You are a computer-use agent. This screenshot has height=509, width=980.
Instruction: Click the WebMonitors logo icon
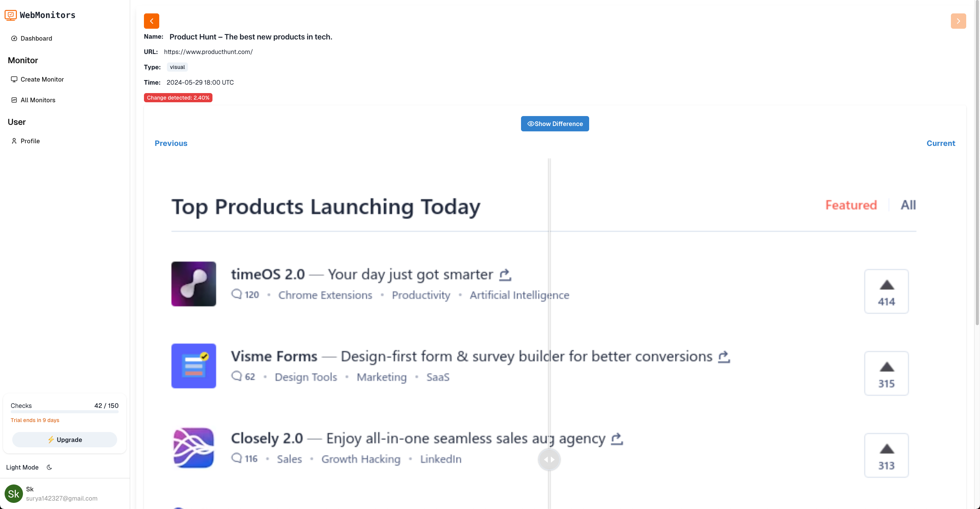click(10, 15)
